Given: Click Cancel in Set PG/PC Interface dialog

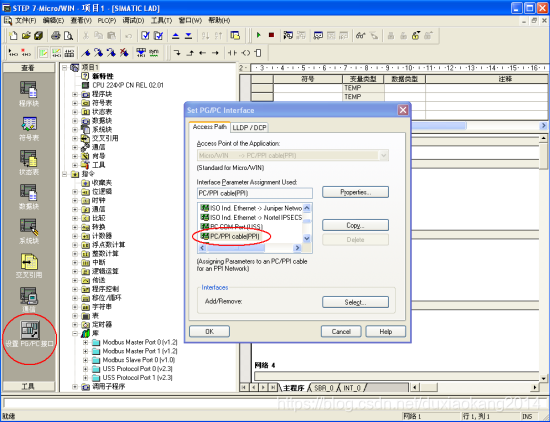Looking at the screenshot, I should (x=341, y=331).
